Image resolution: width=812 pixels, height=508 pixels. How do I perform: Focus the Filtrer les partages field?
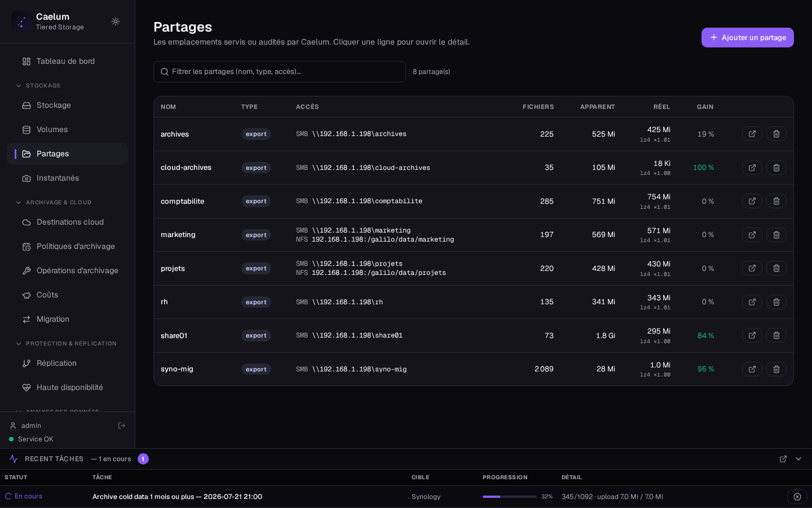[280, 72]
